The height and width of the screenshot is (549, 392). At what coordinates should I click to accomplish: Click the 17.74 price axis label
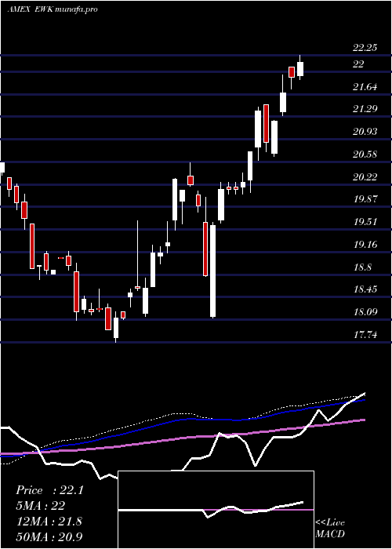coord(365,335)
